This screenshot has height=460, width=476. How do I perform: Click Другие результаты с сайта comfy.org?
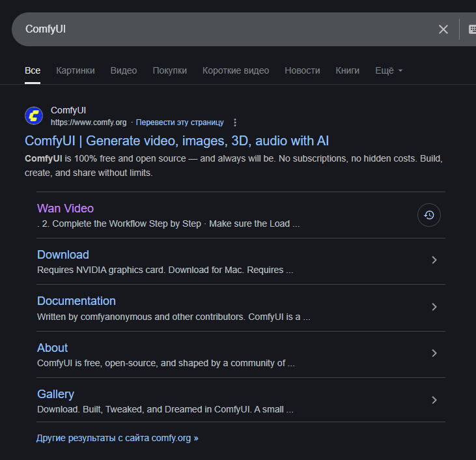(x=117, y=438)
